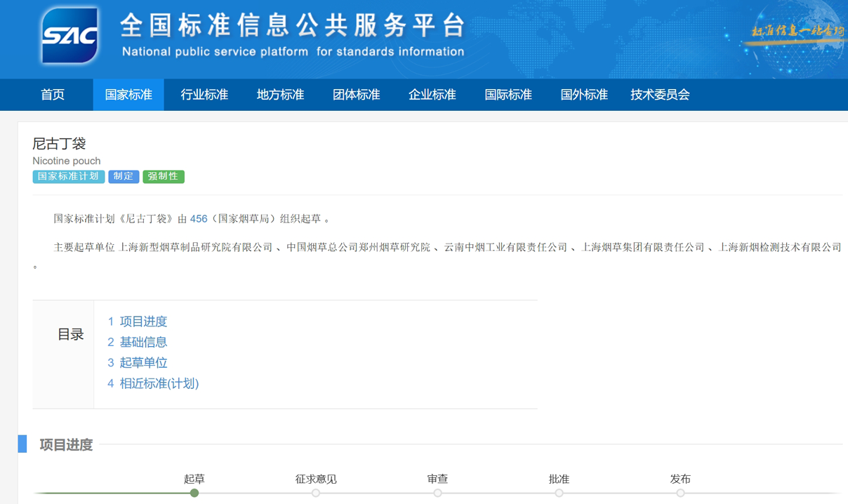Click 中国烟草总公司郑州烟草研究院 text
The image size is (848, 504).
click(358, 247)
